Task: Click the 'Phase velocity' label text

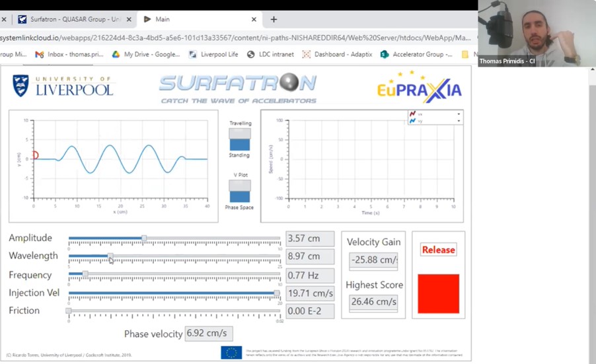Action: coord(153,334)
